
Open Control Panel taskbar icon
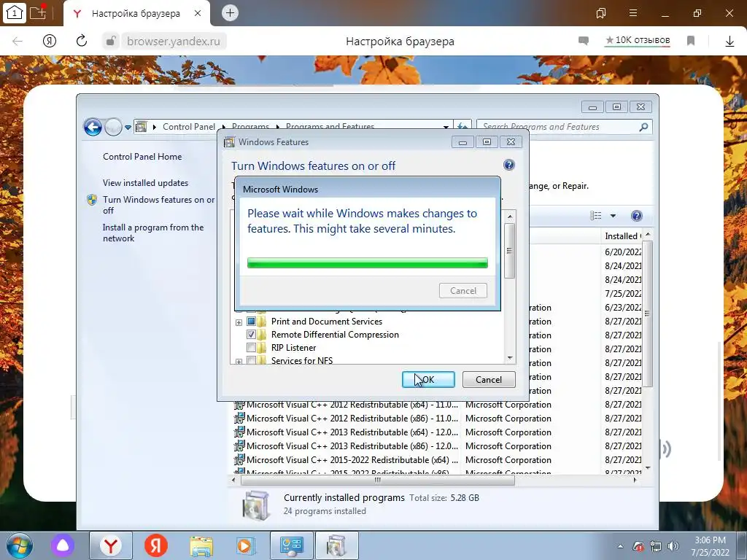pos(292,545)
